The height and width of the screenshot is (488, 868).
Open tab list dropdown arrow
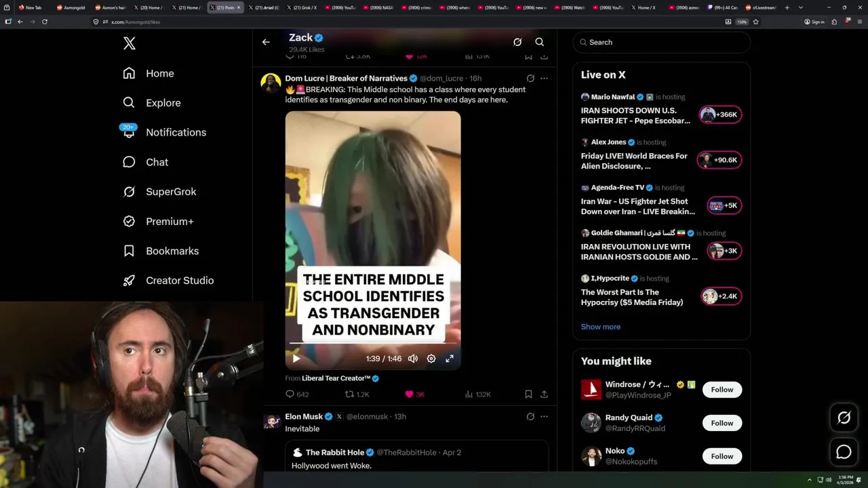pyautogui.click(x=801, y=7)
